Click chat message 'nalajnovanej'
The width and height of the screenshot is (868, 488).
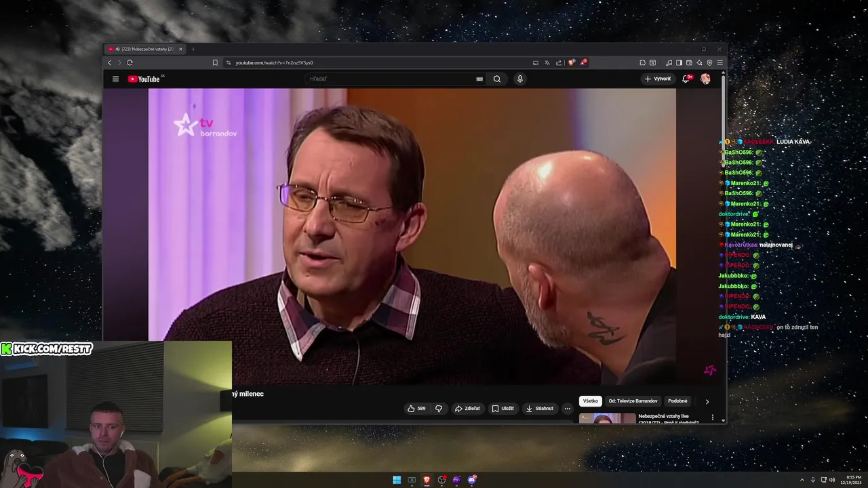(776, 245)
